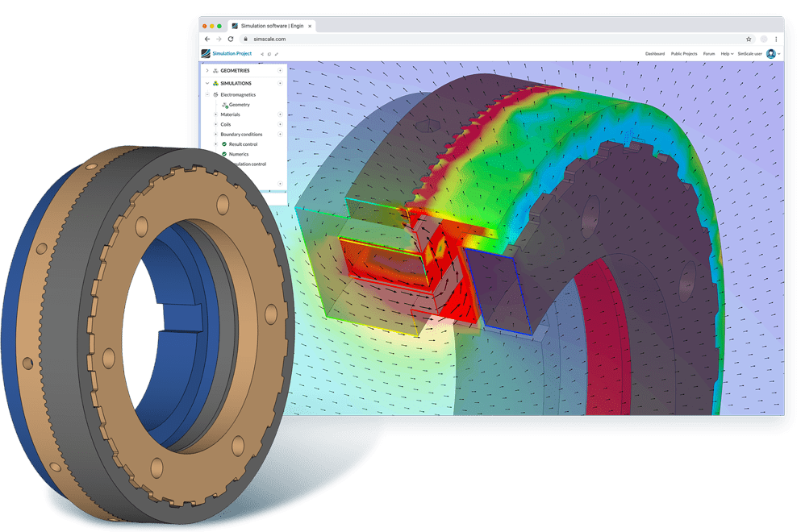The image size is (801, 532).
Task: Collapse the SIMULATIONS tree node
Action: 206,83
